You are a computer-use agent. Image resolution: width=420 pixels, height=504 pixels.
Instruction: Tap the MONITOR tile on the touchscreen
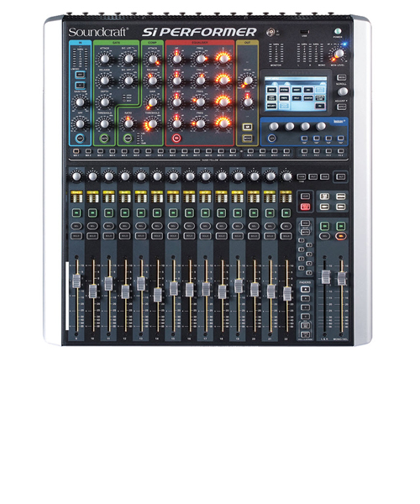pos(308,97)
